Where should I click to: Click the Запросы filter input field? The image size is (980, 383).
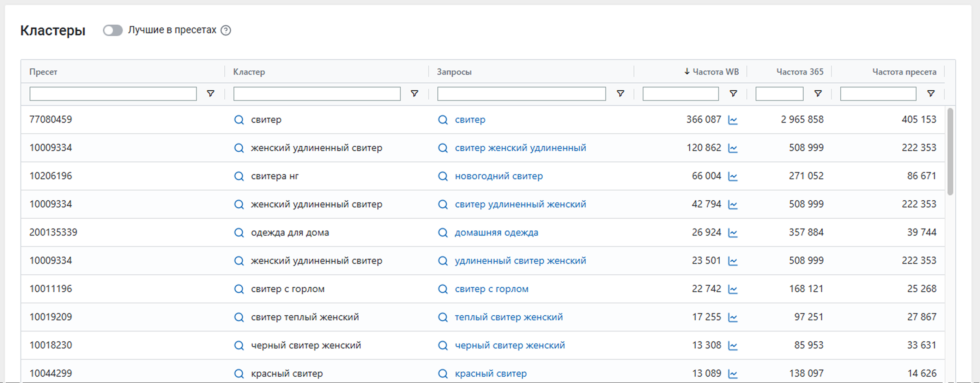pyautogui.click(x=521, y=93)
